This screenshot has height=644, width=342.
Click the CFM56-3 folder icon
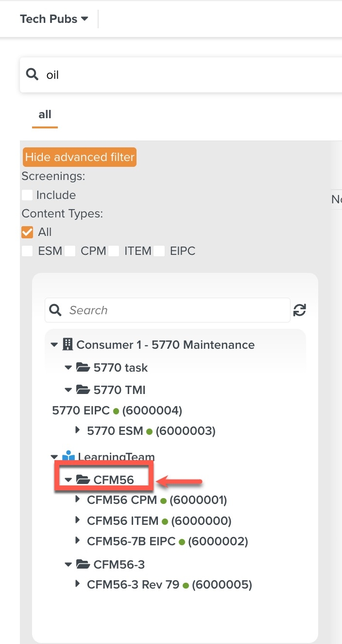(x=84, y=565)
